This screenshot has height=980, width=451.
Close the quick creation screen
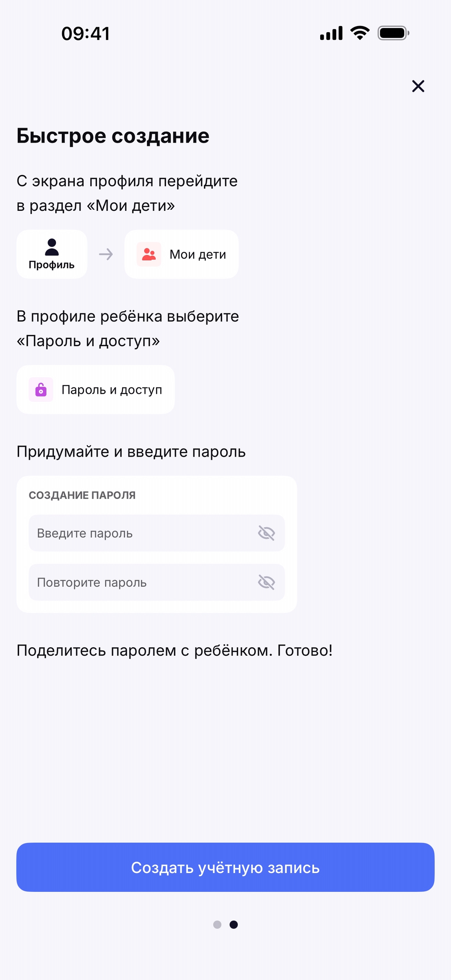point(418,86)
